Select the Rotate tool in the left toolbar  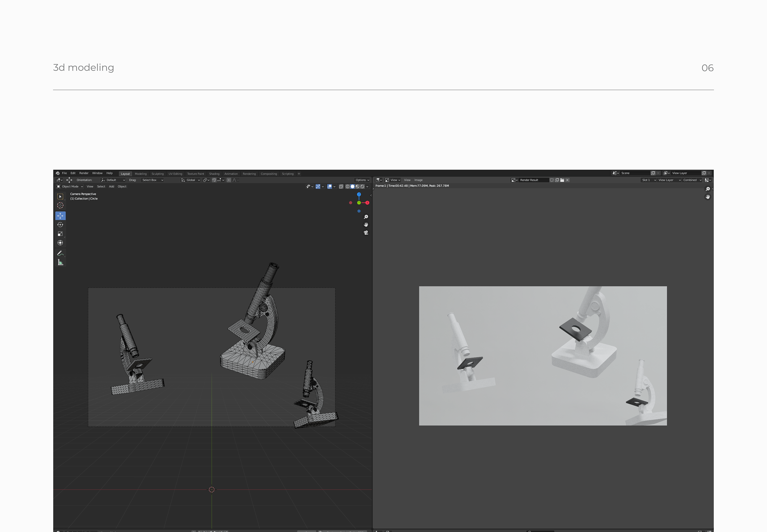pyautogui.click(x=60, y=225)
